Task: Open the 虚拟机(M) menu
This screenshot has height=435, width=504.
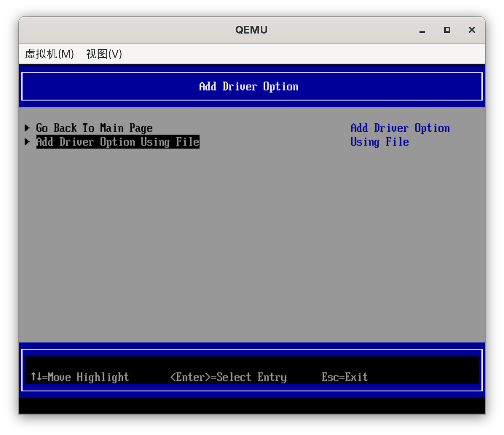Action: [50, 54]
